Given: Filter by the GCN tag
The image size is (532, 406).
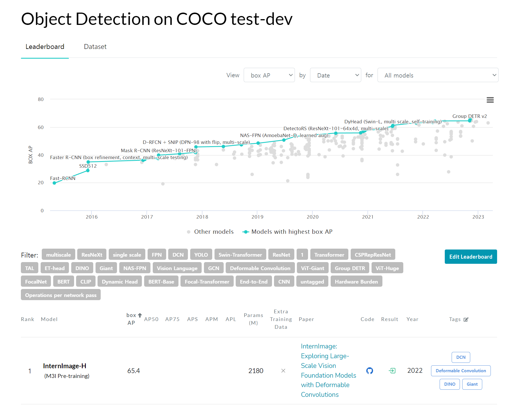Looking at the screenshot, I should [214, 268].
